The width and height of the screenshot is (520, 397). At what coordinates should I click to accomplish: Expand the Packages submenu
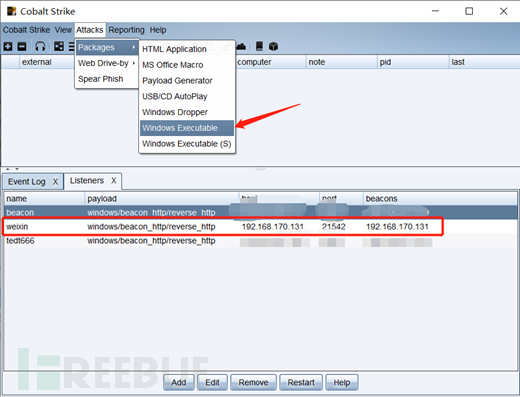[106, 47]
